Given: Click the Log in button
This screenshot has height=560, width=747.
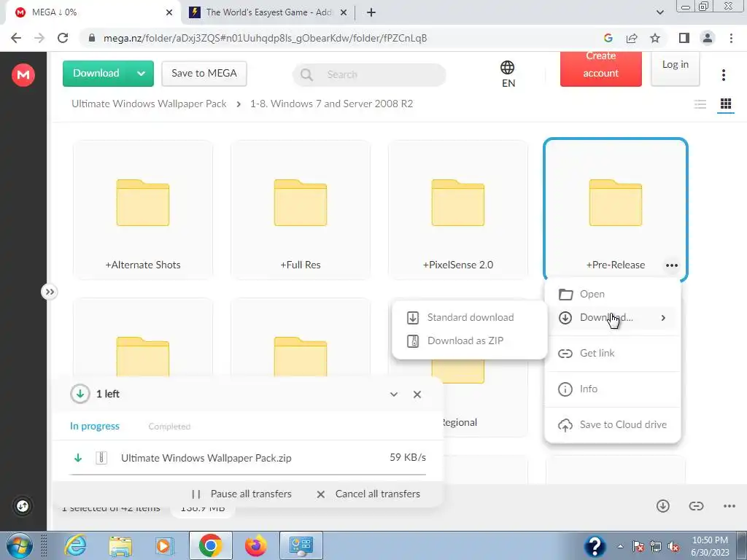Looking at the screenshot, I should tap(675, 68).
